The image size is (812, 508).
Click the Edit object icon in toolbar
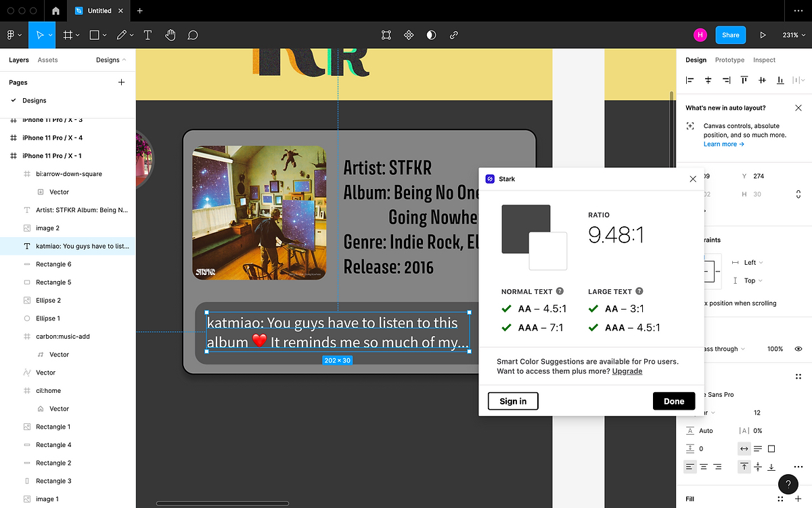386,35
